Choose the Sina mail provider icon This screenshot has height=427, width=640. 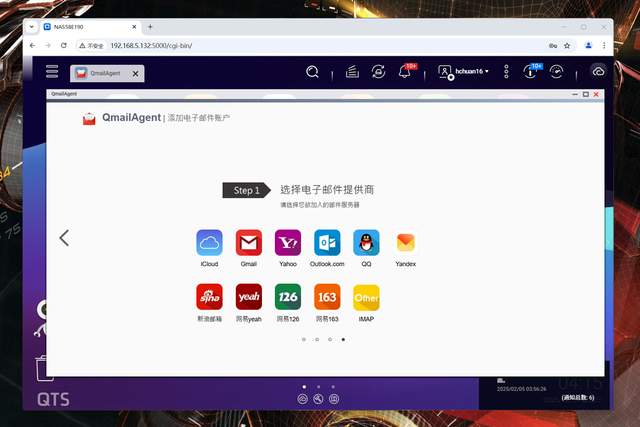(209, 297)
